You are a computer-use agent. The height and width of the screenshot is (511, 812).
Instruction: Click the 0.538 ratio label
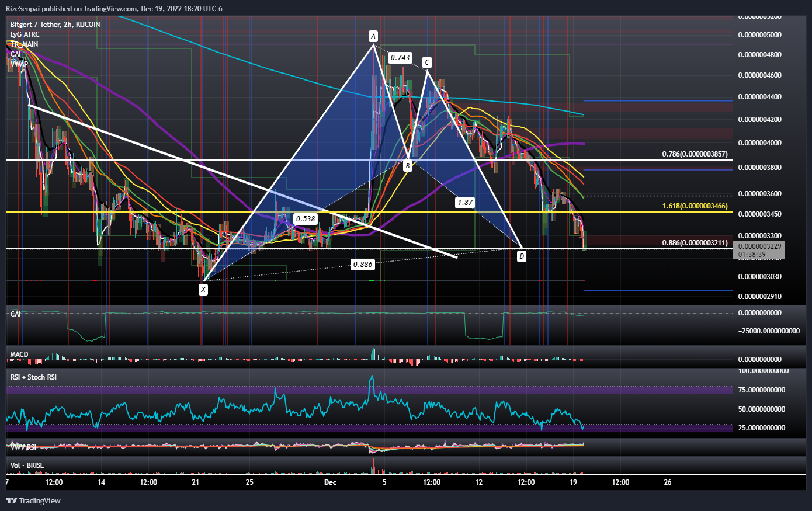pos(306,219)
